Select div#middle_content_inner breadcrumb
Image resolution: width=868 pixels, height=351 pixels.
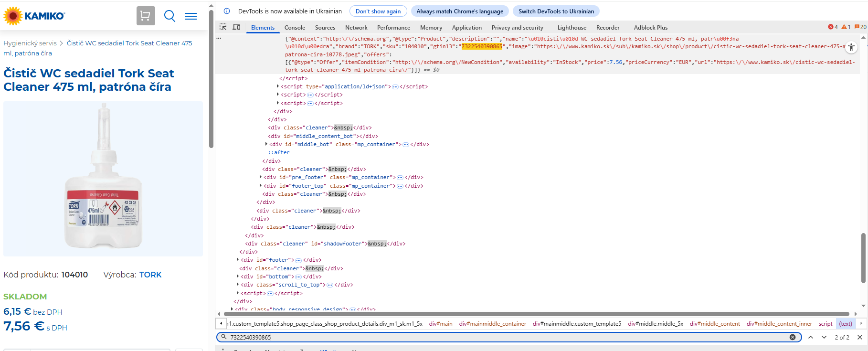pos(779,324)
